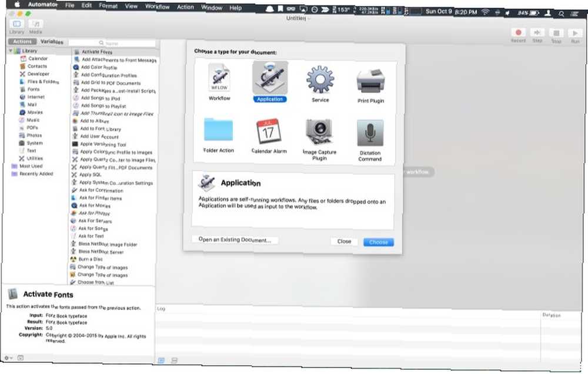The height and width of the screenshot is (374, 588).
Task: Open the Recently Added smart folder
Action: click(32, 173)
